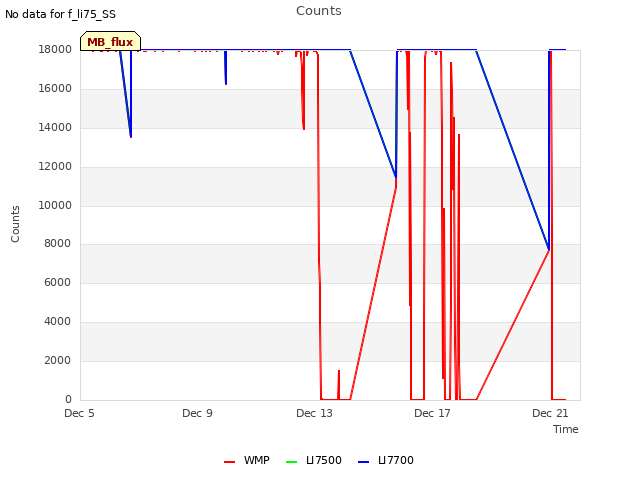Select the MB_flux label box
Image resolution: width=640 pixels, height=480 pixels.
[x=110, y=41]
